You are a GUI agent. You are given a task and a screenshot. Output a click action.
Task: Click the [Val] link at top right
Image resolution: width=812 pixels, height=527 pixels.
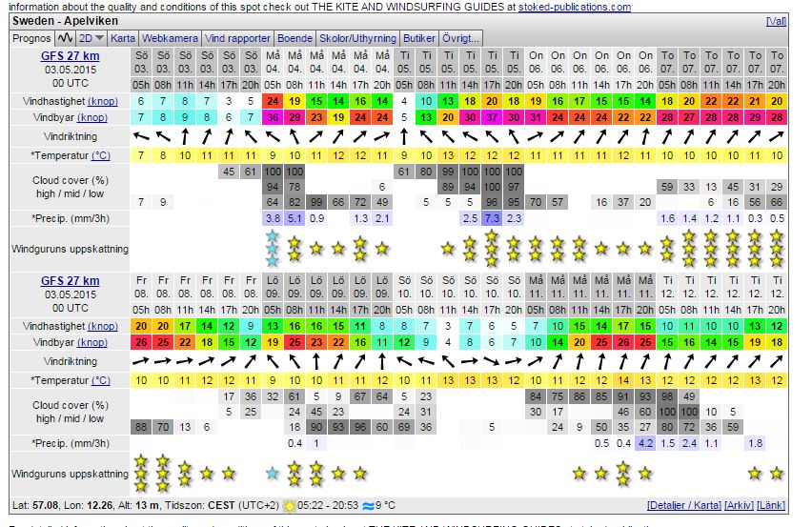point(776,20)
